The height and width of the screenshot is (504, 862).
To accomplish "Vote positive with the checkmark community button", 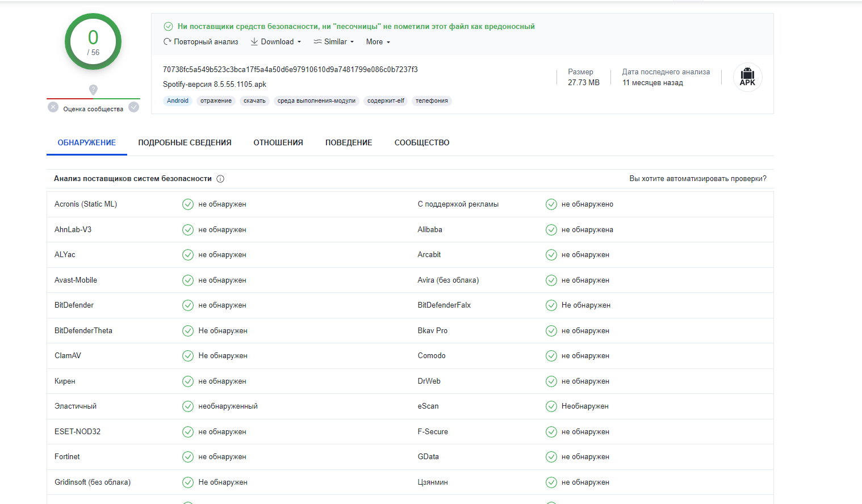I will 134,107.
